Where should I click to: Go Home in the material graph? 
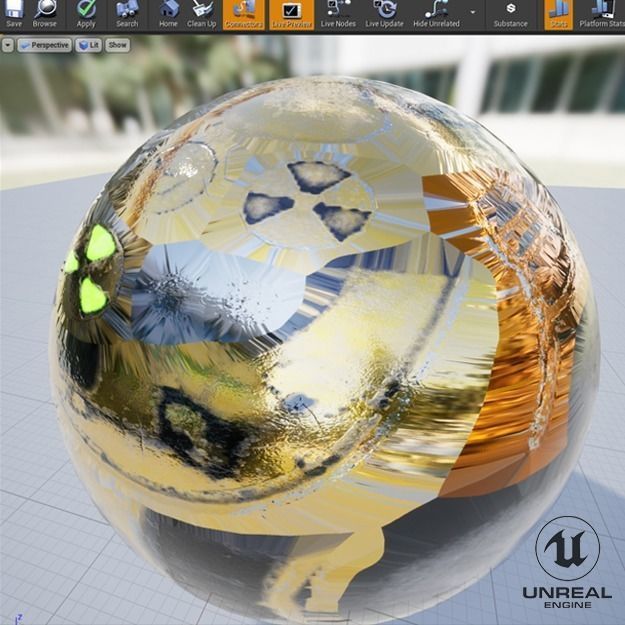click(168, 14)
